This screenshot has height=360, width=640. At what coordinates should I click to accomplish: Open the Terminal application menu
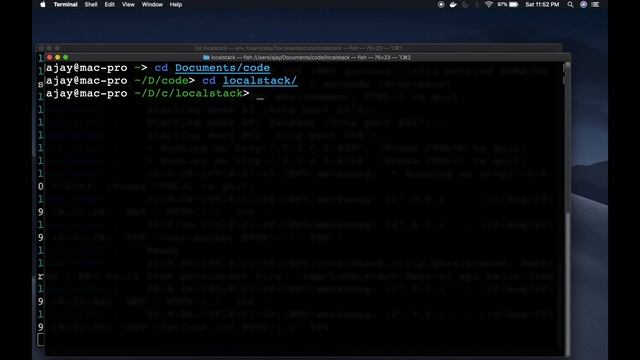tap(65, 4)
